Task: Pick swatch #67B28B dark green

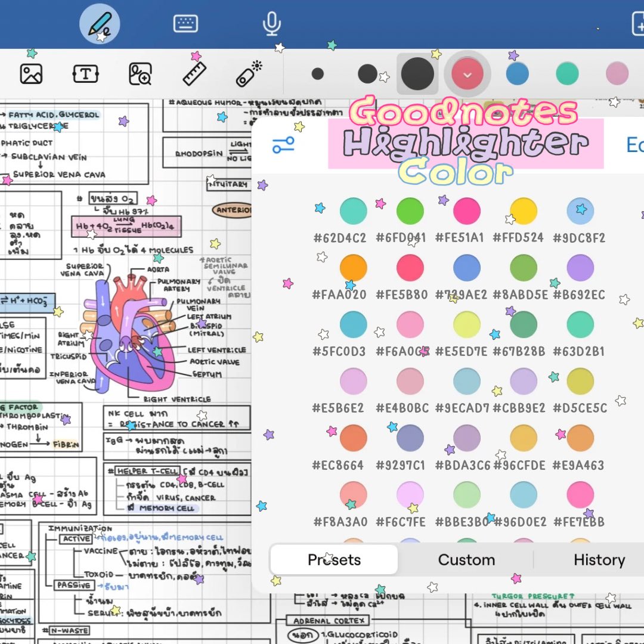Action: point(524,324)
